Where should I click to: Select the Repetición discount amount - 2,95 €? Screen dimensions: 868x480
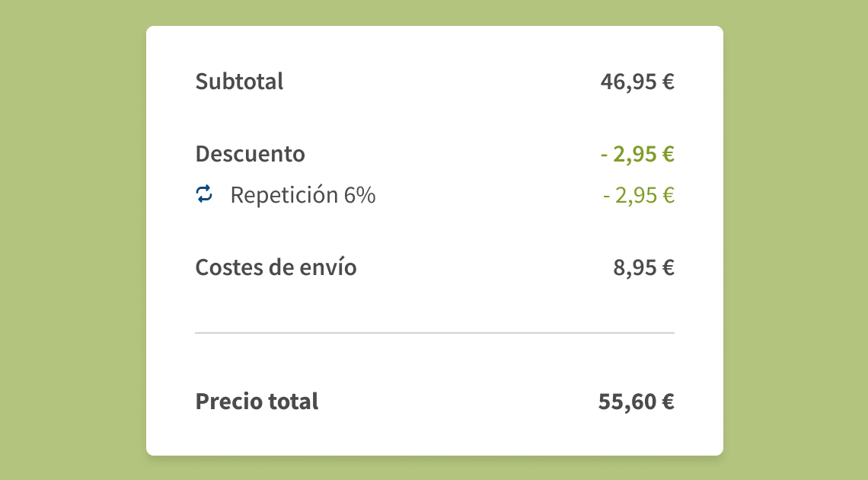tap(637, 194)
